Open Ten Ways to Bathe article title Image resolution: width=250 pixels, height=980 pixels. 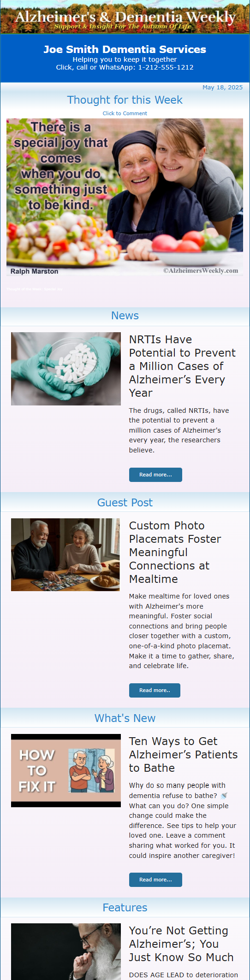(x=183, y=754)
